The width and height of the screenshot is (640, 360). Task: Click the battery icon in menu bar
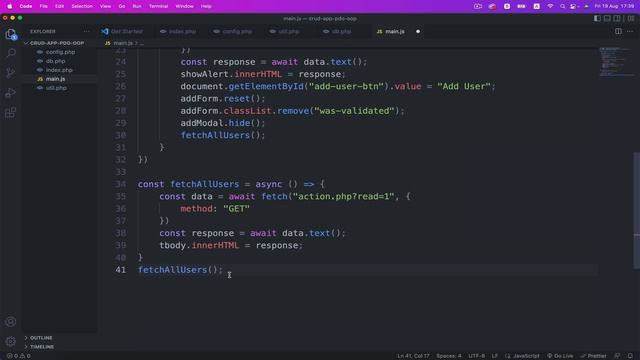point(521,6)
